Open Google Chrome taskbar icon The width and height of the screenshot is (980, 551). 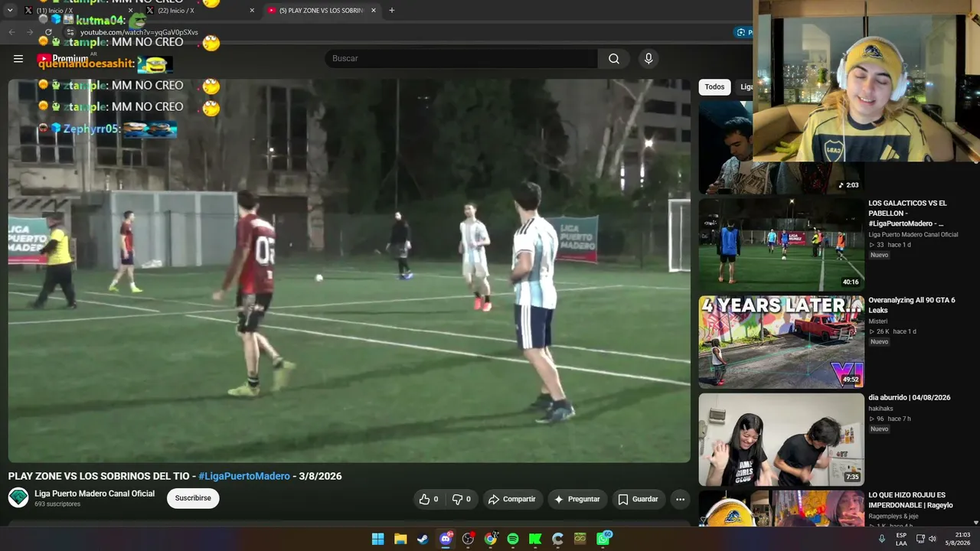coord(490,539)
